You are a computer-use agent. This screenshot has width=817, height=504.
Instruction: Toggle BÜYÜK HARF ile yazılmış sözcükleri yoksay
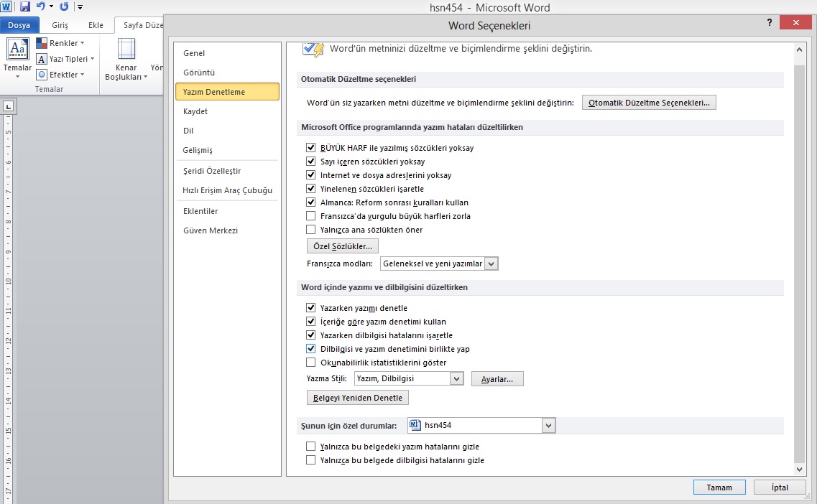tap(311, 148)
